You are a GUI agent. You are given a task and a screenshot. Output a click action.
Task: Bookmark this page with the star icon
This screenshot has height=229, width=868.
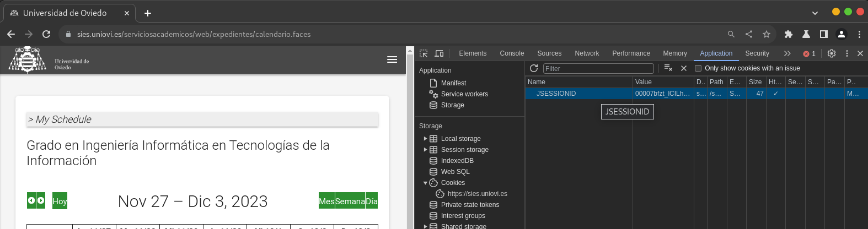[767, 34]
